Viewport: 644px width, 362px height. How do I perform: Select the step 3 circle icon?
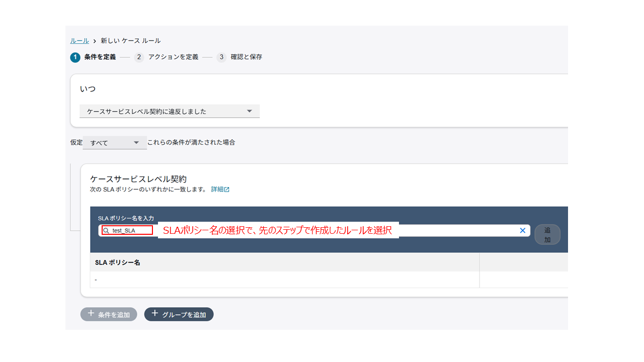click(x=221, y=57)
